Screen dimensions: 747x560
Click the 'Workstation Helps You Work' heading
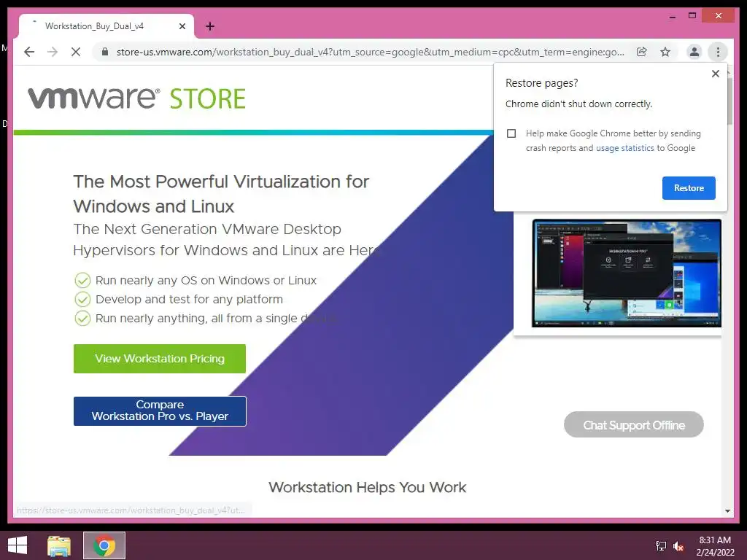pyautogui.click(x=368, y=487)
